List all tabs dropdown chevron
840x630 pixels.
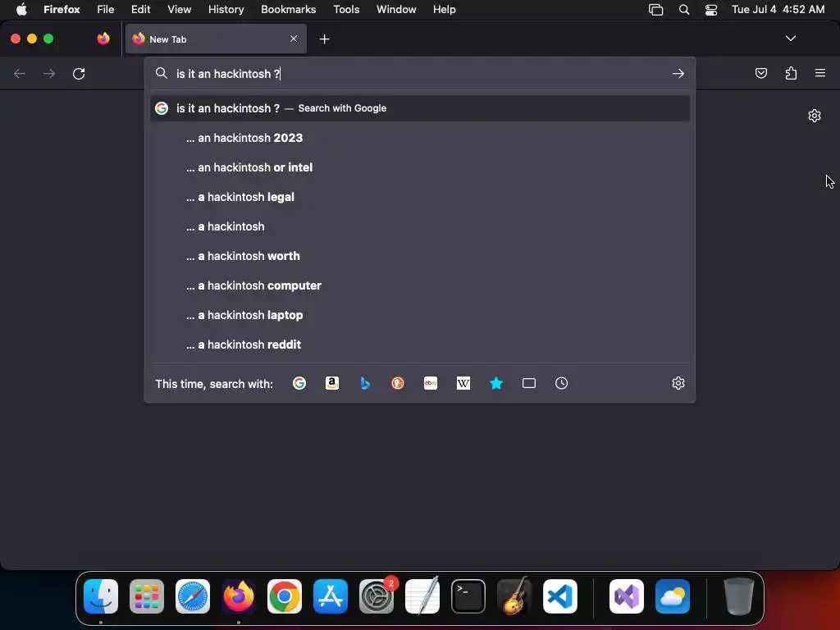(790, 39)
